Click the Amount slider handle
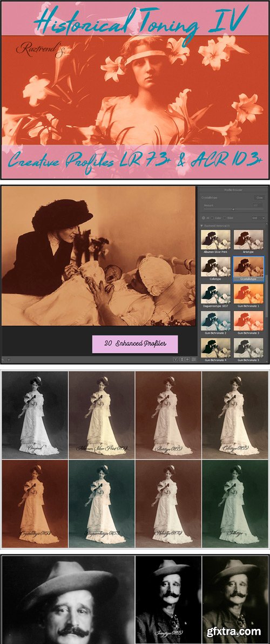The image size is (270, 644). (x=233, y=209)
